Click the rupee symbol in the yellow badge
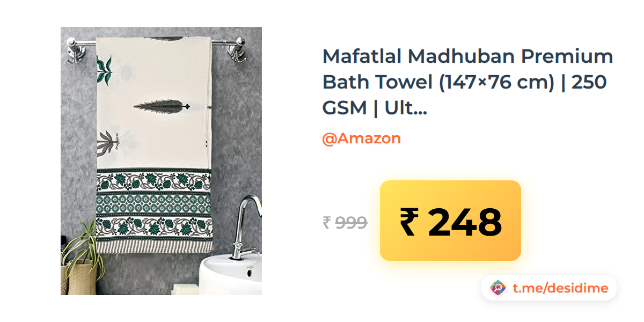The image size is (644, 322). 408,222
